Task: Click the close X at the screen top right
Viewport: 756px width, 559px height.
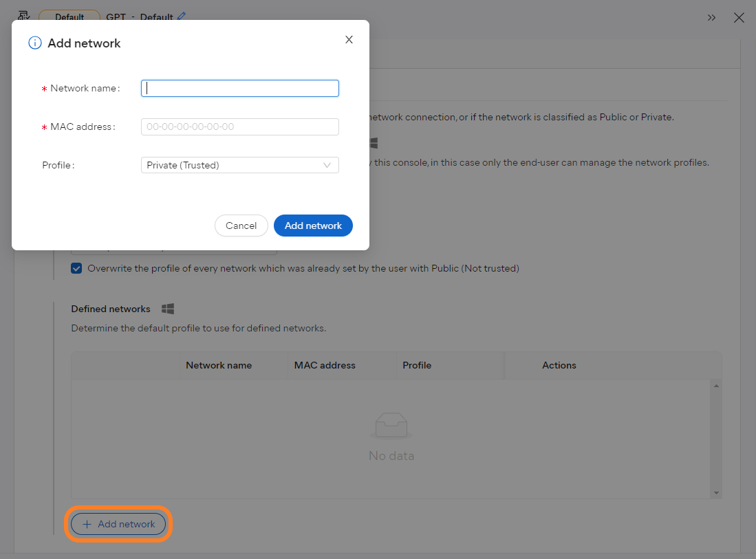Action: point(739,18)
